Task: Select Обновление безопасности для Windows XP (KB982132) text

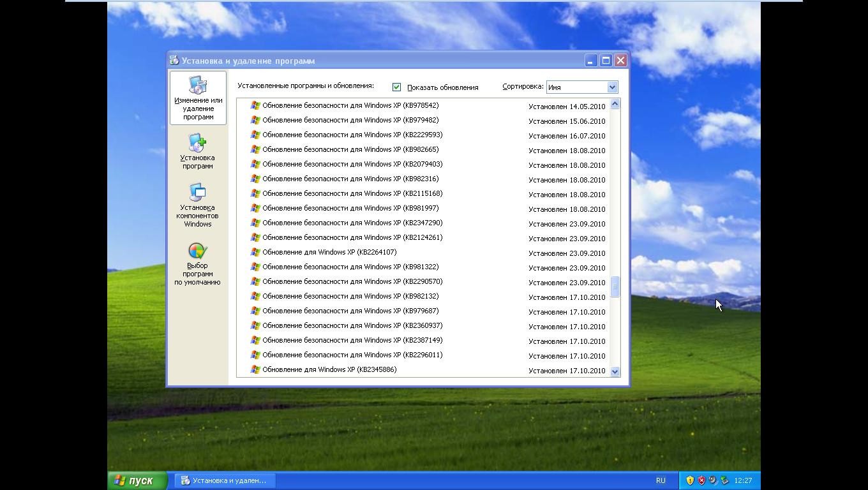Action: pos(350,296)
